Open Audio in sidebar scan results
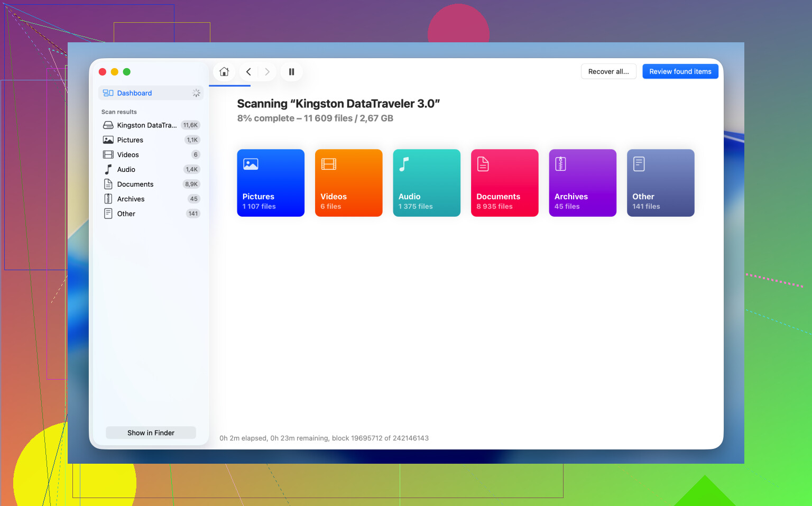This screenshot has height=506, width=812. click(151, 170)
